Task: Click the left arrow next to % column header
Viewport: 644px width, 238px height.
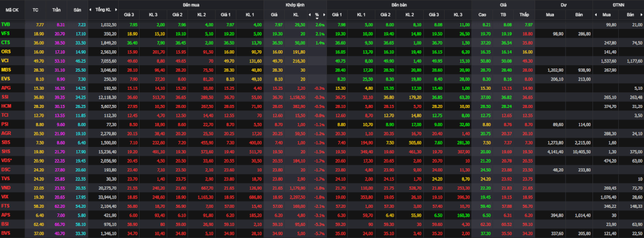Action: click(309, 15)
